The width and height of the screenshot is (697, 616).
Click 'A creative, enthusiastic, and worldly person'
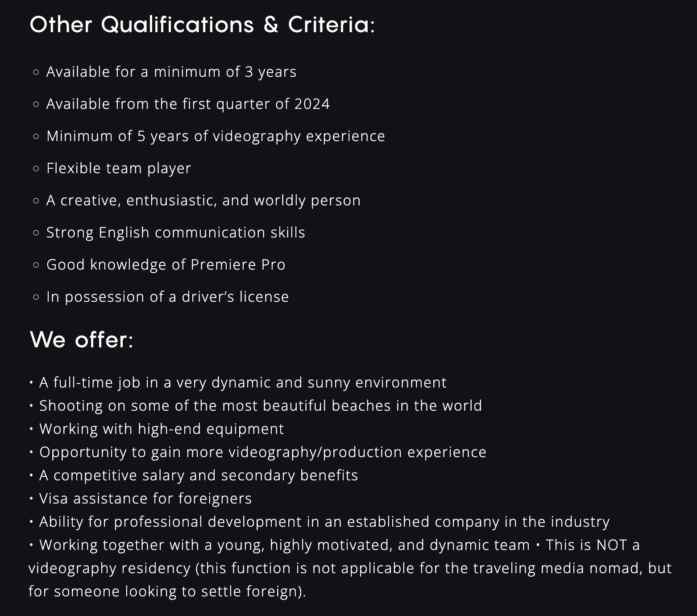pyautogui.click(x=203, y=200)
